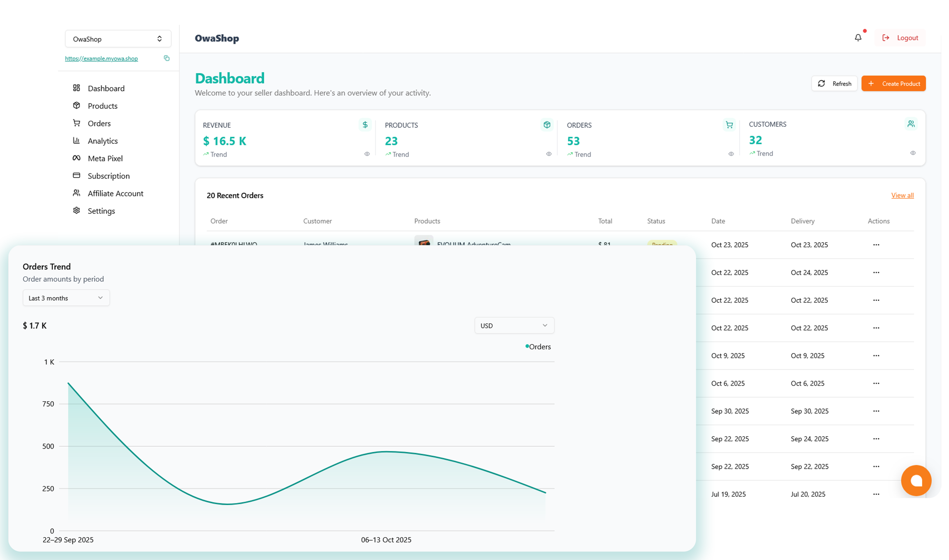
Task: Click the Status column header
Action: pyautogui.click(x=656, y=221)
